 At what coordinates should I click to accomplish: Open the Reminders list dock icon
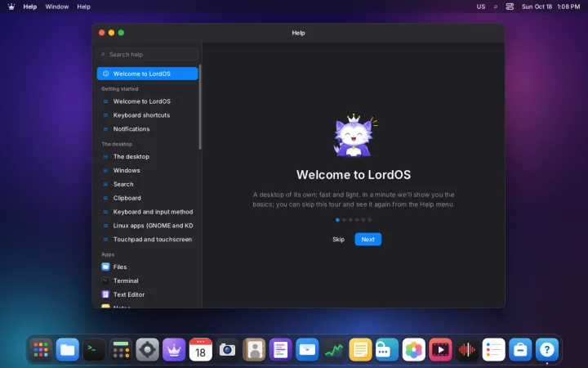493,350
